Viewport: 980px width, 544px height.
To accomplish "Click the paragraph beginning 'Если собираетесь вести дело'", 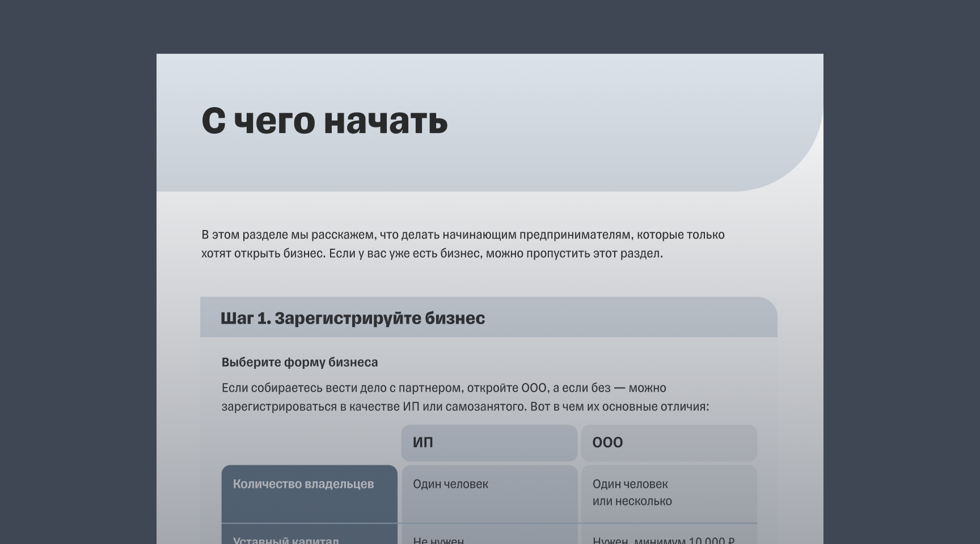I will [x=465, y=397].
